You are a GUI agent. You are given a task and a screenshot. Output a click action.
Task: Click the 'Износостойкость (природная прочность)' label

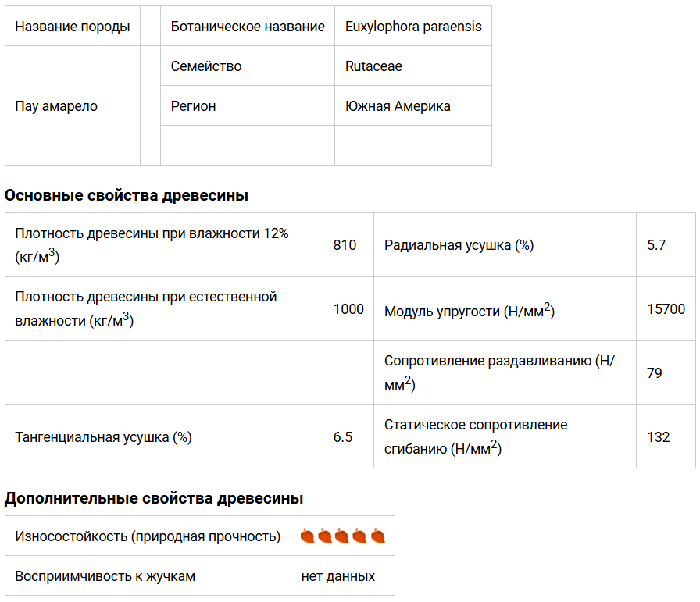(x=148, y=536)
